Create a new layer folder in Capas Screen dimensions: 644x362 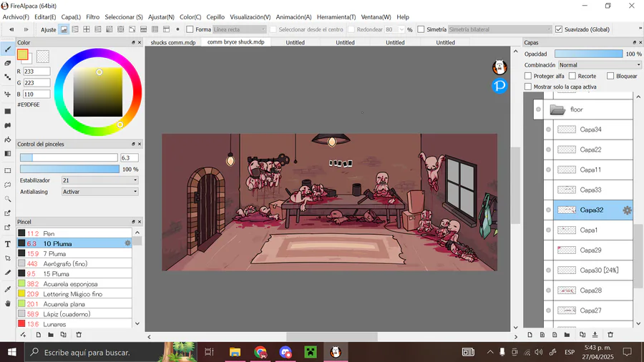(x=567, y=335)
